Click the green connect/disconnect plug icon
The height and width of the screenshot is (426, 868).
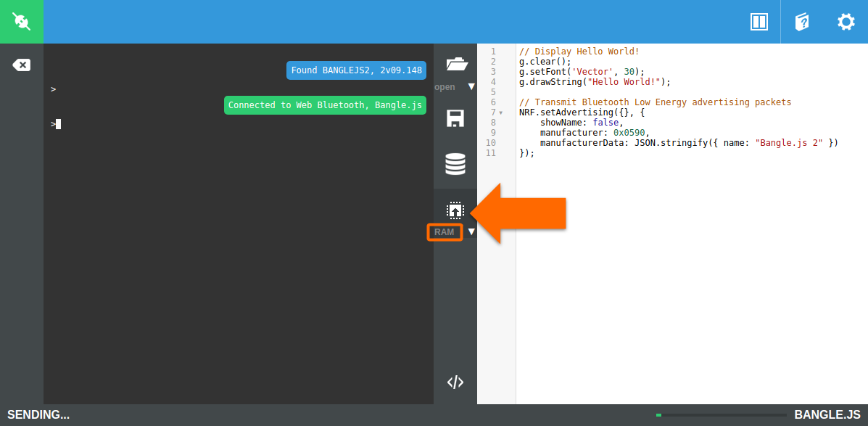point(22,22)
